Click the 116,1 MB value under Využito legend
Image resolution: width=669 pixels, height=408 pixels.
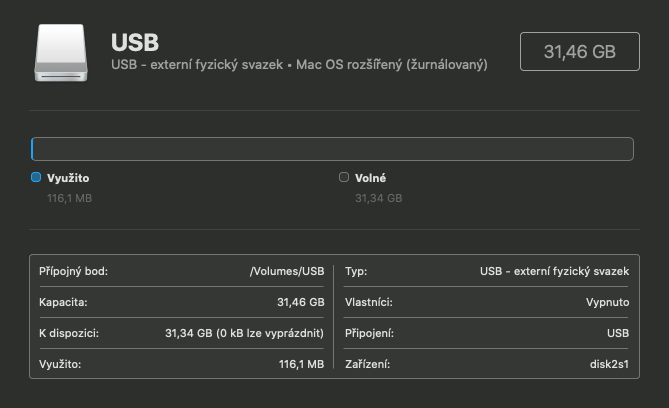tap(69, 198)
